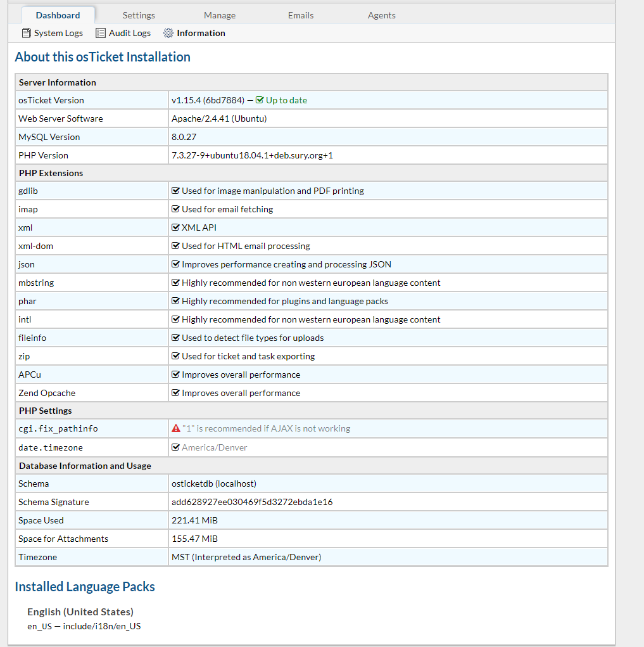Click the Schema Signature label

54,502
